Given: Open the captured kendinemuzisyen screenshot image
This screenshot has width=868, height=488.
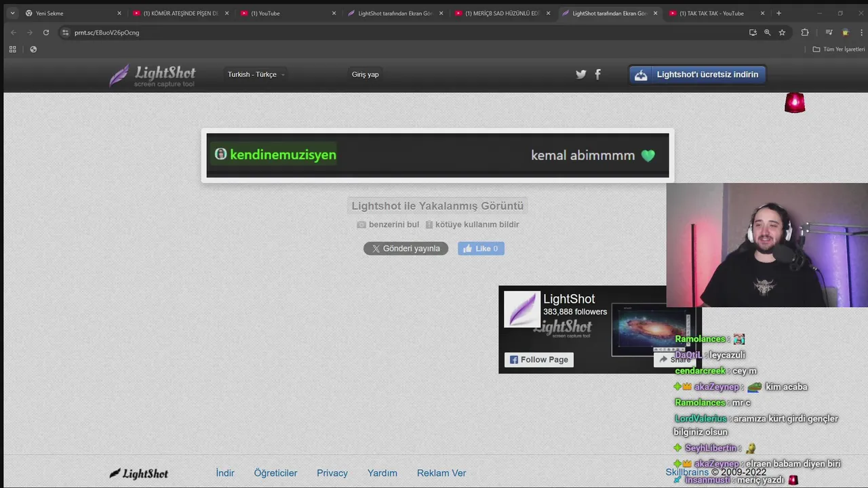Looking at the screenshot, I should 437,155.
